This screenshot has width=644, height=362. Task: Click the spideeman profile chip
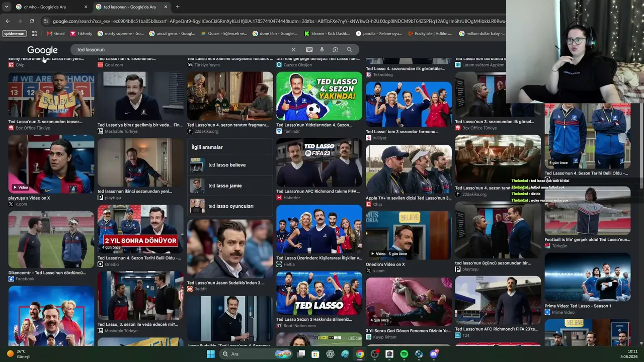pos(14,34)
